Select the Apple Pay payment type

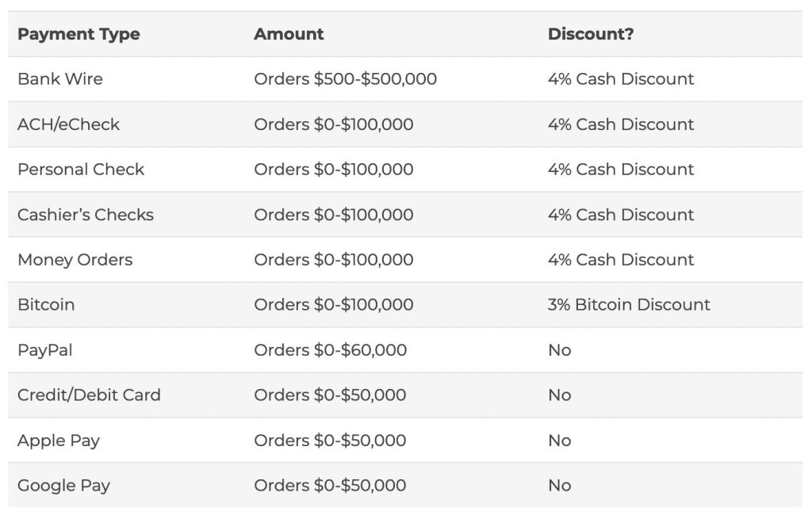[59, 441]
